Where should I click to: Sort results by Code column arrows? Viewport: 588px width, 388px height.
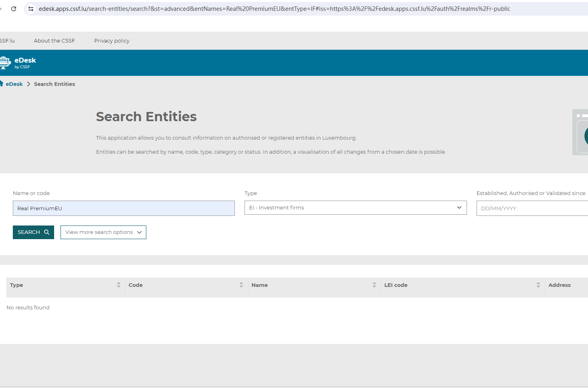pyautogui.click(x=241, y=285)
